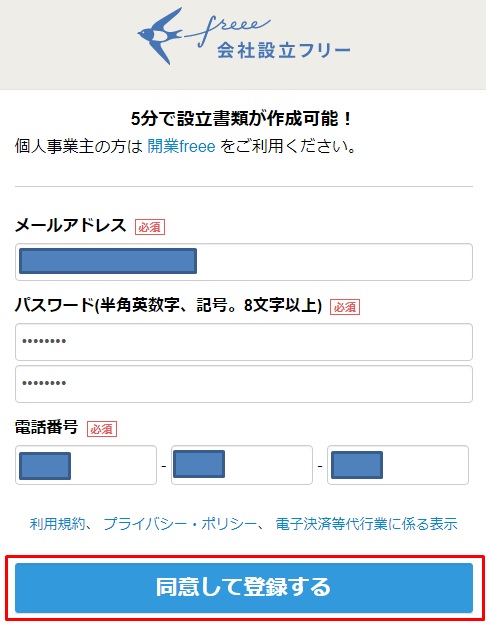This screenshot has height=627, width=490.
Task: Click the メールアドレス field label
Action: click(70, 226)
